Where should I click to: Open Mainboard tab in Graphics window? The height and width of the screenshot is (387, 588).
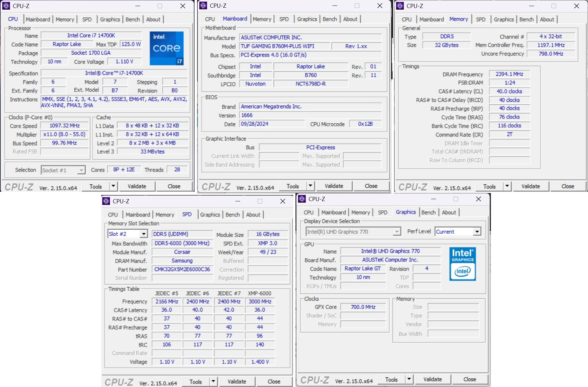[x=334, y=212]
